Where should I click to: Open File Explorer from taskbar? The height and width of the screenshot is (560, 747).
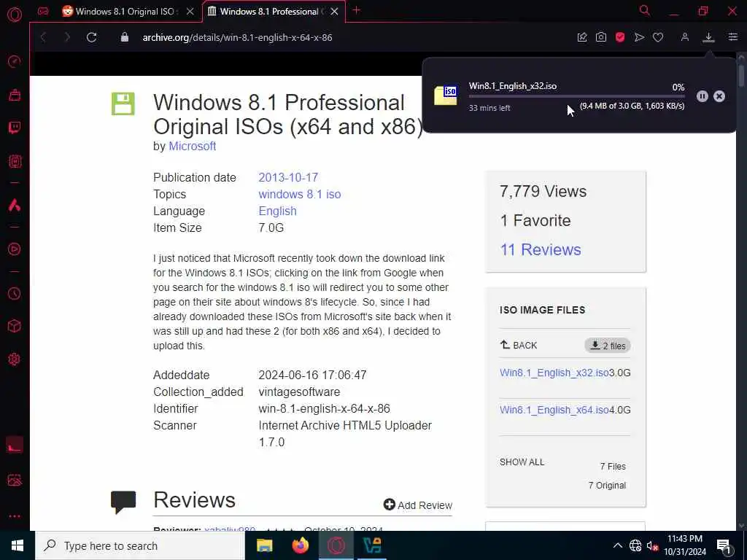click(264, 545)
